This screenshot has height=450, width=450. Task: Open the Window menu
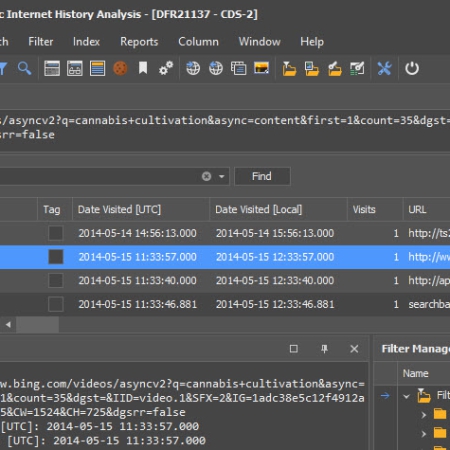259,42
